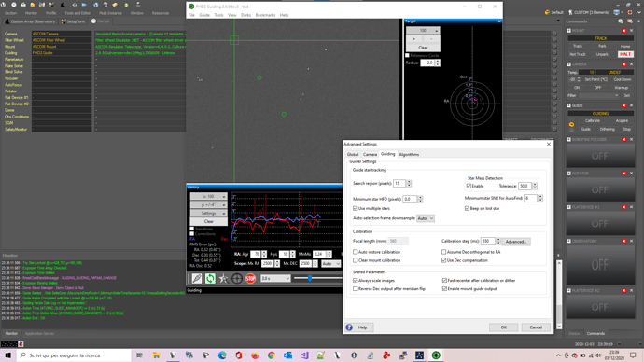
Task: Toggle Enable mount guide output checkbox
Action: point(444,289)
